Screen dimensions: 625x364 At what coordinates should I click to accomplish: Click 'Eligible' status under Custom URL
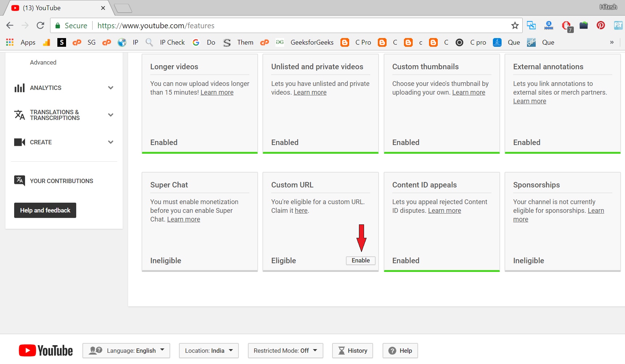click(283, 261)
